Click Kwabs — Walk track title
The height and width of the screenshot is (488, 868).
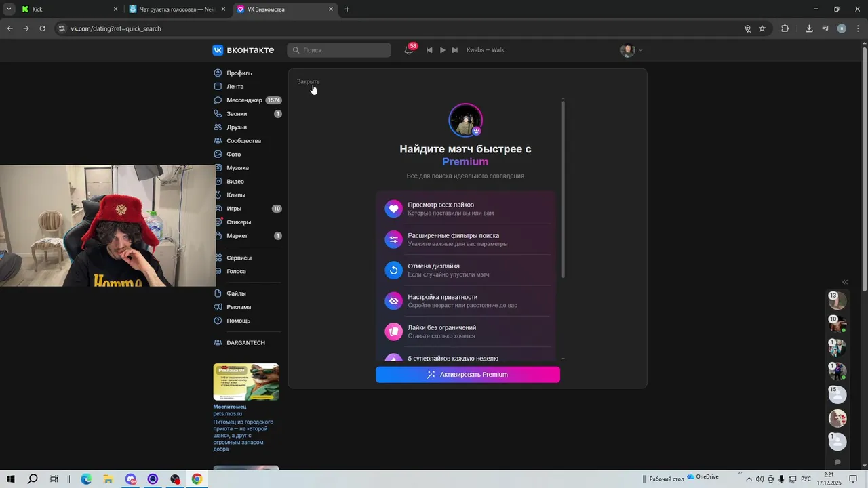pyautogui.click(x=485, y=50)
